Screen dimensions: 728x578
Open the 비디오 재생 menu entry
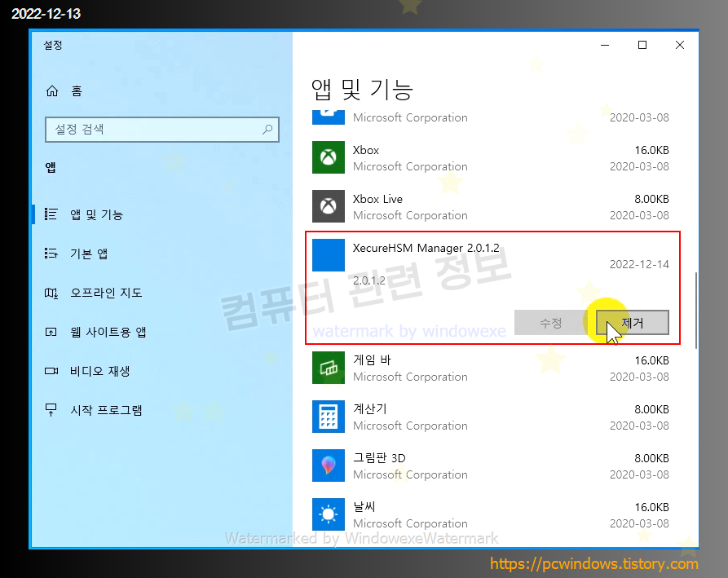pyautogui.click(x=99, y=371)
